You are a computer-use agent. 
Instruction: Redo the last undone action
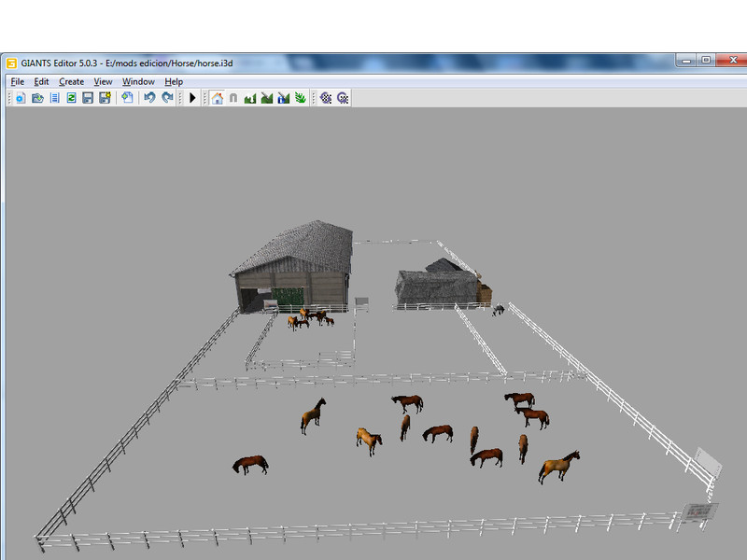tap(167, 98)
